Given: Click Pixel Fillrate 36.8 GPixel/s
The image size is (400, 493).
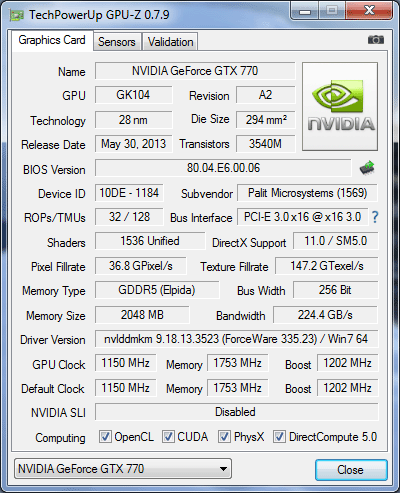Looking at the screenshot, I should pos(141,266).
